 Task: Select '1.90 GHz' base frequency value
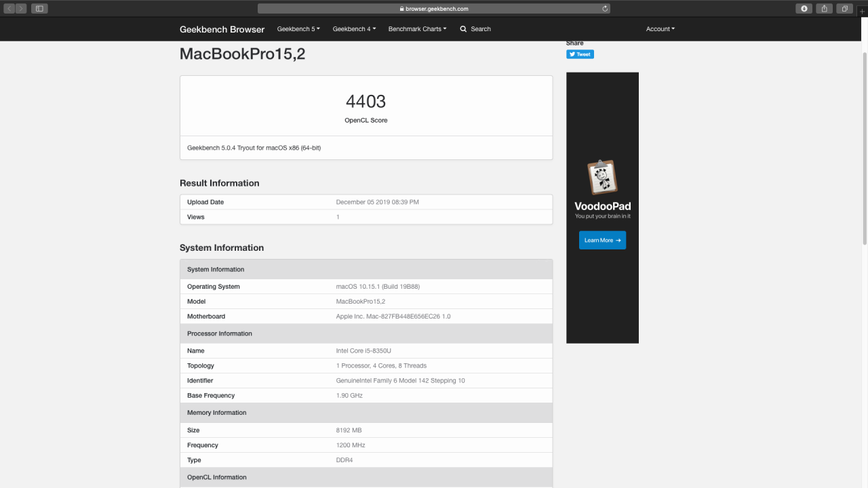click(349, 396)
